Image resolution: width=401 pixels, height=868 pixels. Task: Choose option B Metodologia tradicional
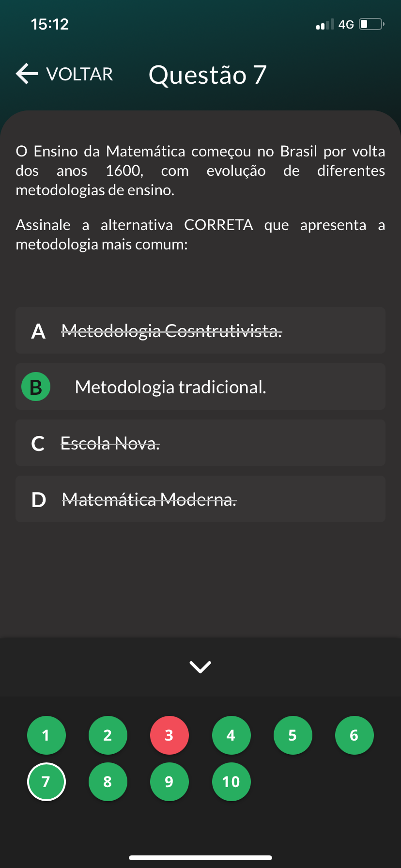200,387
